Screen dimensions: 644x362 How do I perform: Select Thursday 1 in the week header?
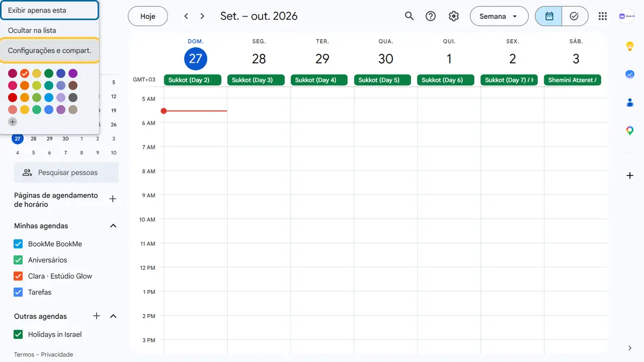(449, 58)
